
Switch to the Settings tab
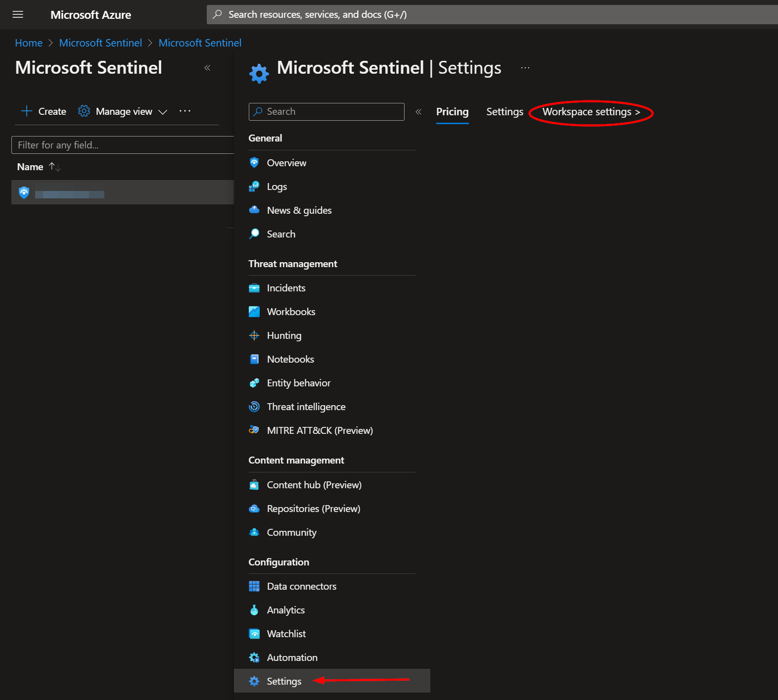tap(505, 112)
